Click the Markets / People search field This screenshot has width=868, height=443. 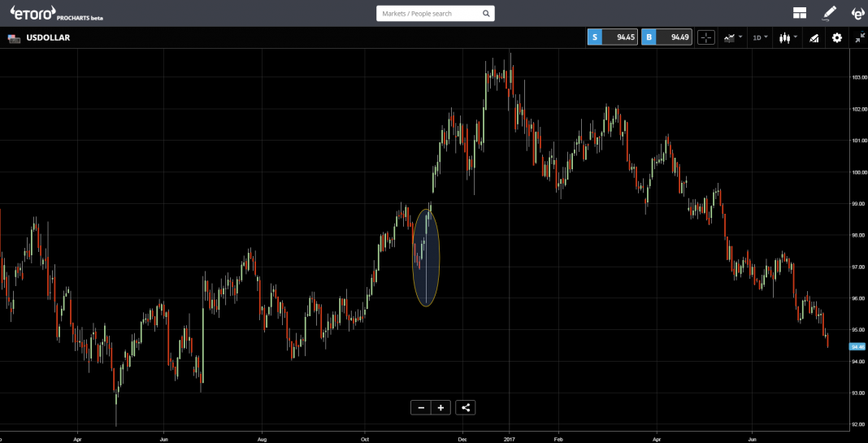(x=435, y=13)
